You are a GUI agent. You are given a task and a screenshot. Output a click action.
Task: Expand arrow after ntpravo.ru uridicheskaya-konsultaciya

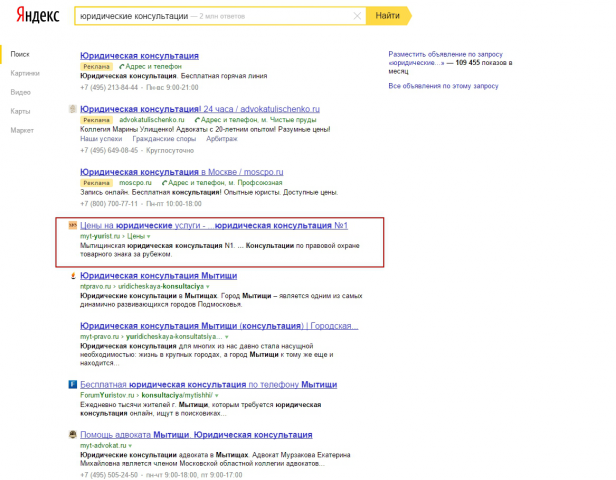[207, 287]
